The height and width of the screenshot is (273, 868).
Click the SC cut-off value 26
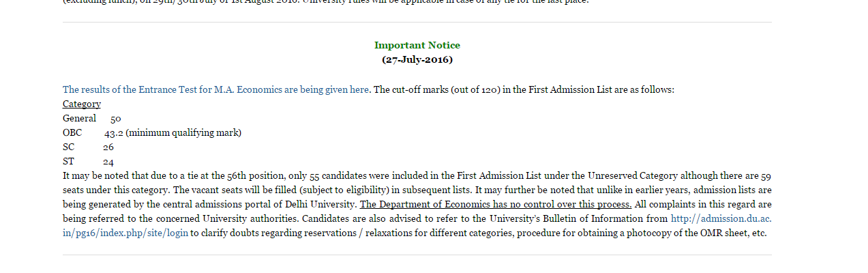pos(108,147)
